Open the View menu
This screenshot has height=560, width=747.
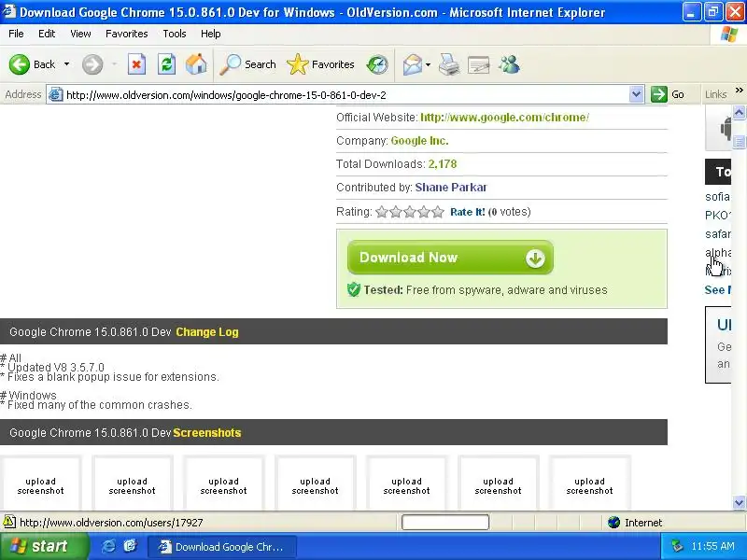point(80,34)
